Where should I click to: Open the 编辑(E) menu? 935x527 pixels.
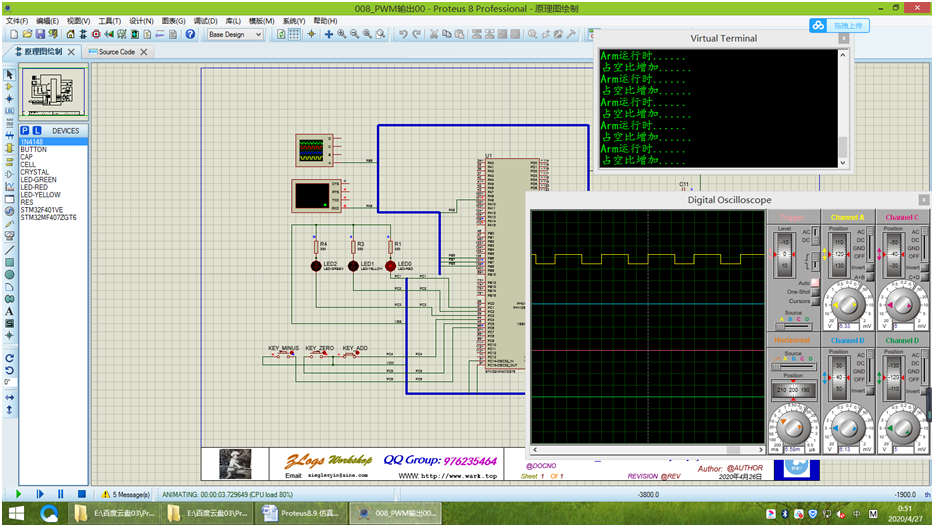click(x=48, y=21)
